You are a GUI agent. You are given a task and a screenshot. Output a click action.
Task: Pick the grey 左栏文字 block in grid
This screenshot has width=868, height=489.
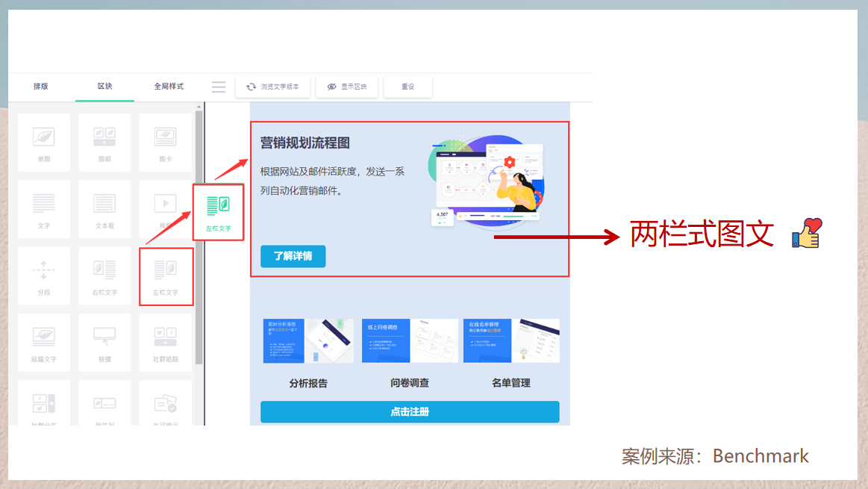coord(166,275)
